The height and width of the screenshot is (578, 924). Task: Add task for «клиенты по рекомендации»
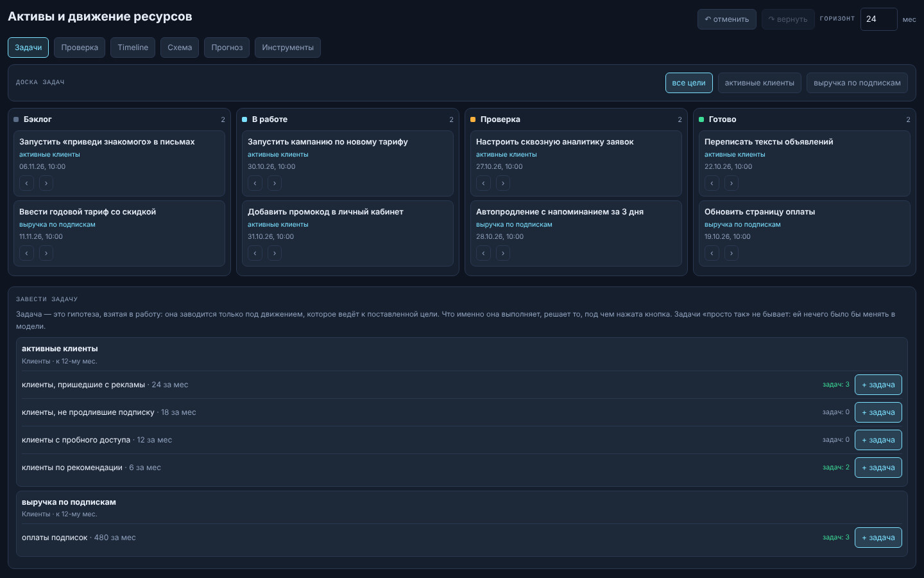click(x=878, y=468)
